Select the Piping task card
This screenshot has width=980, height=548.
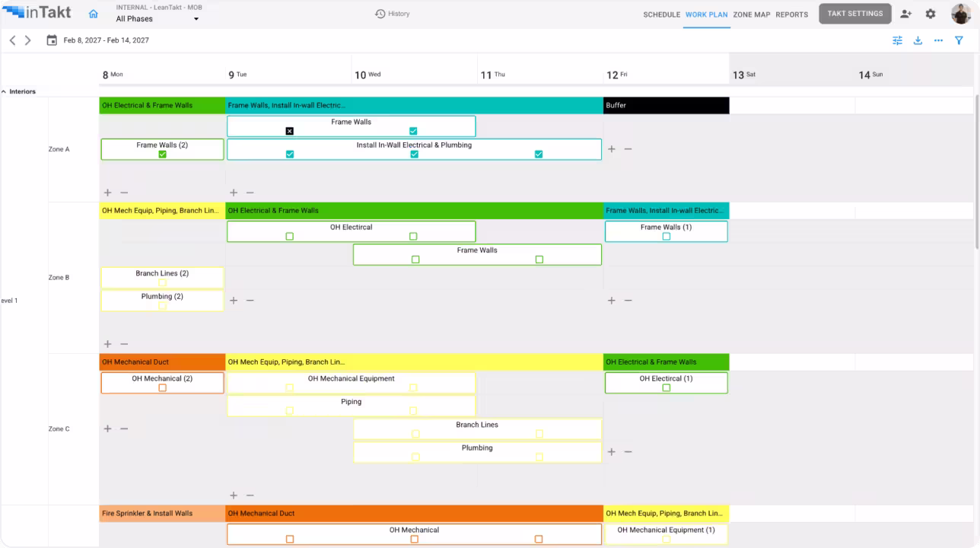point(351,406)
